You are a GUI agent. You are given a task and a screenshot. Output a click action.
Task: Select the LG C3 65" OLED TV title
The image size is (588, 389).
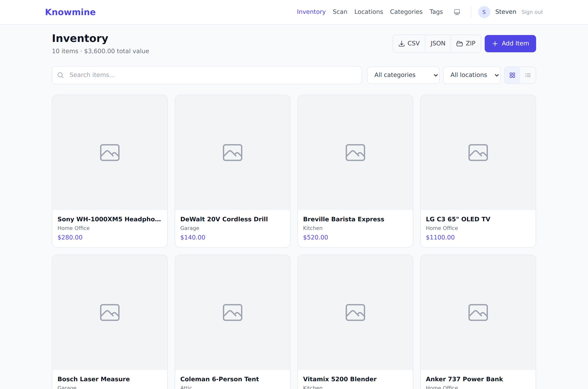[458, 219]
